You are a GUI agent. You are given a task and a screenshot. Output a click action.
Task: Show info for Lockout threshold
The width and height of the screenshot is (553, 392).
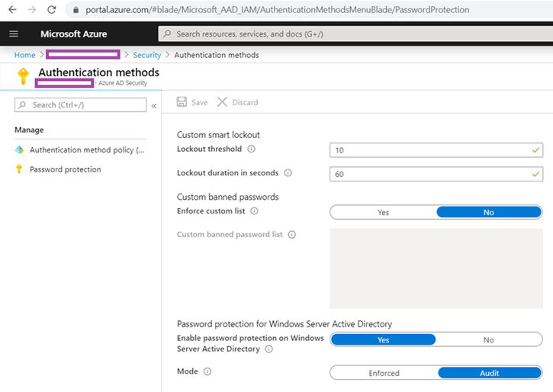pyautogui.click(x=251, y=149)
